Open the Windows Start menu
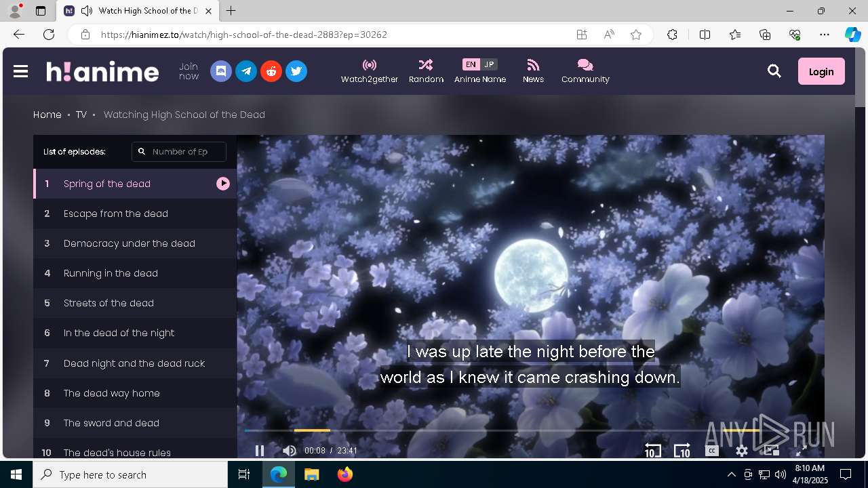 16,474
